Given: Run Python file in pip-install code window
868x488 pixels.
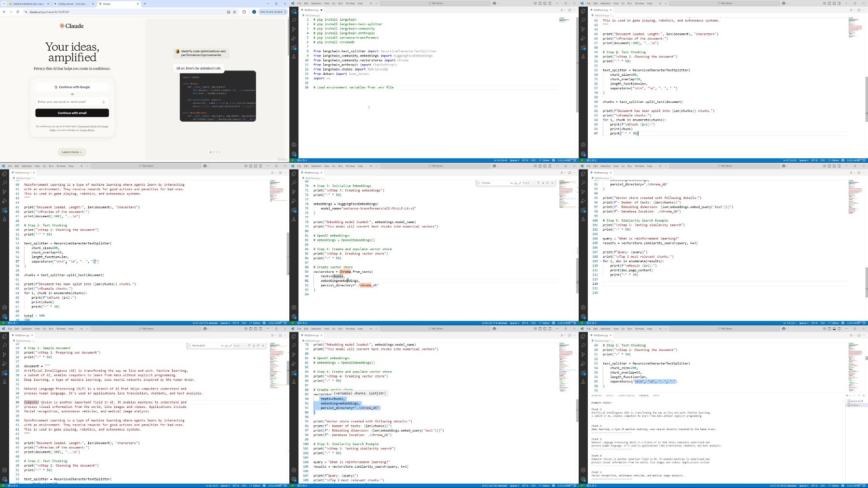Looking at the screenshot, I should pos(562,10).
